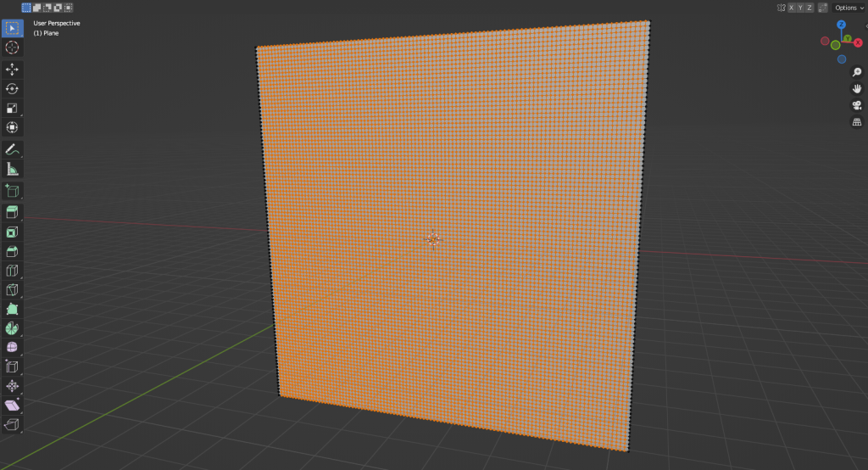Click the green Y axis gizmo handle

847,38
